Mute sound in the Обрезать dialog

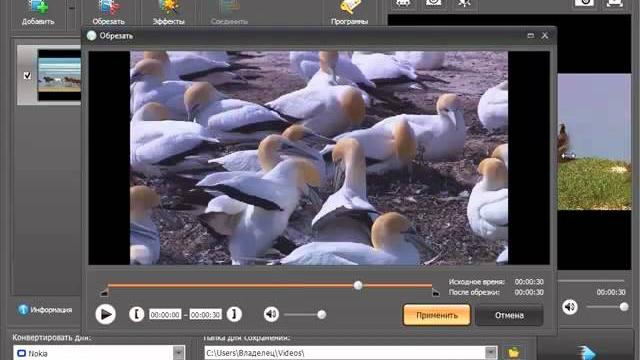pyautogui.click(x=271, y=314)
